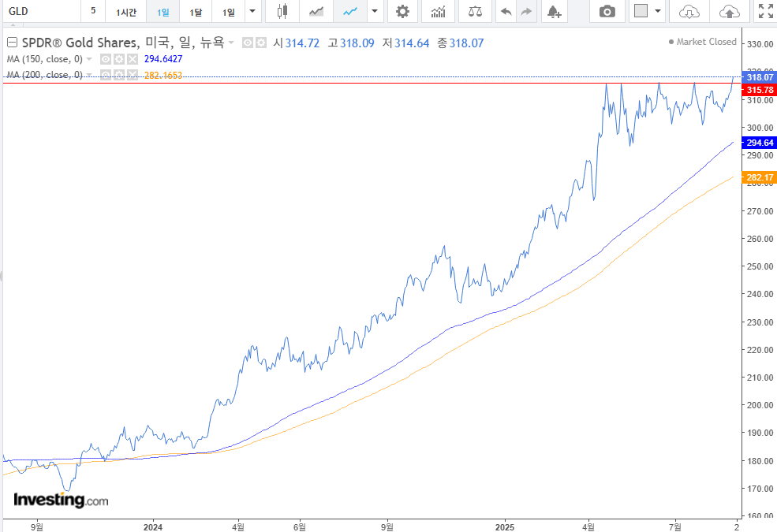777x532 pixels.
Task: Select the 1시간 interval
Action: point(126,11)
